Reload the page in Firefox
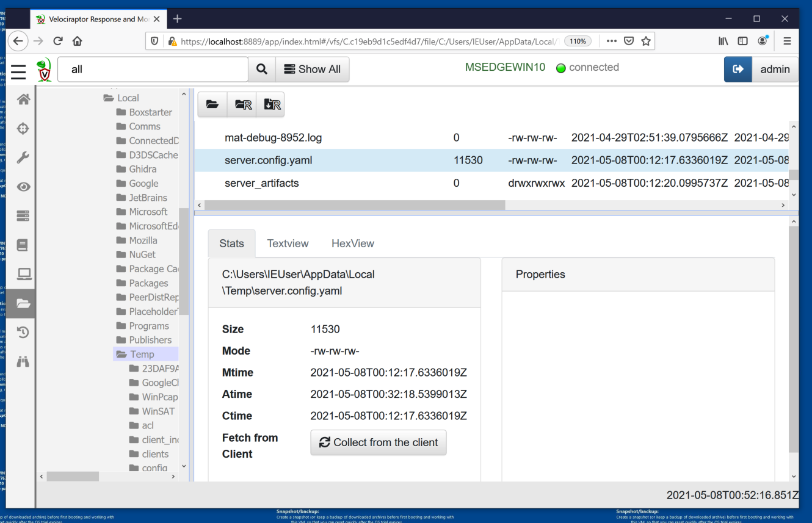Screen dimensions: 812x523 [x=58, y=41]
